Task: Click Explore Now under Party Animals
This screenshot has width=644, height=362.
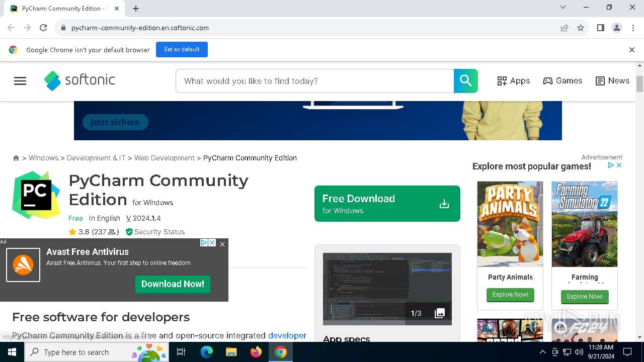Action: click(x=510, y=295)
